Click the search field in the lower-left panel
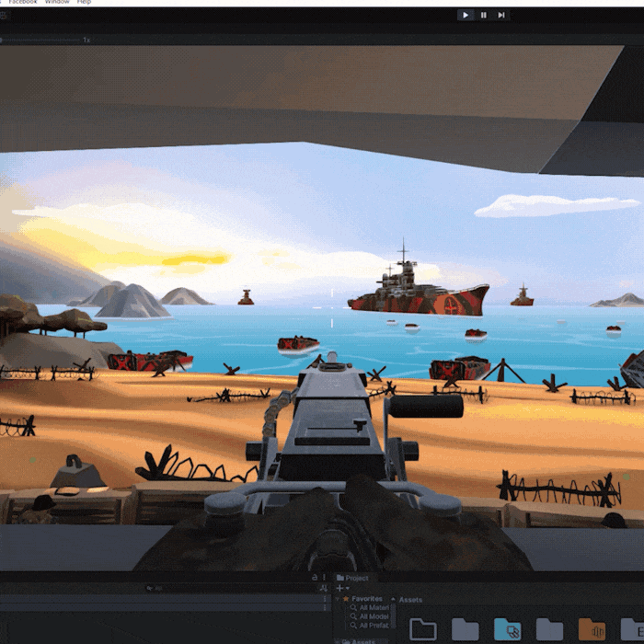This screenshot has width=644, height=644. pyautogui.click(x=230, y=589)
